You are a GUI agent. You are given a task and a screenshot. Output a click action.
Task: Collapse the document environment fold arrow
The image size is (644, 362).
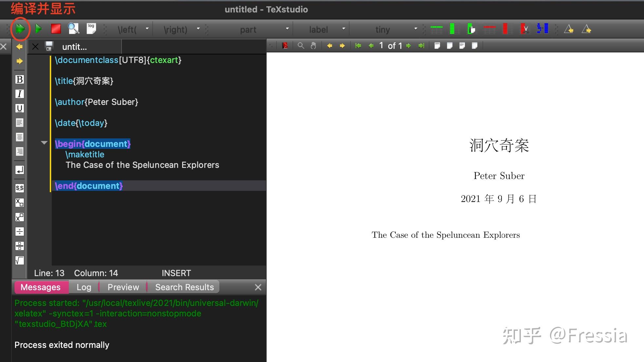44,143
